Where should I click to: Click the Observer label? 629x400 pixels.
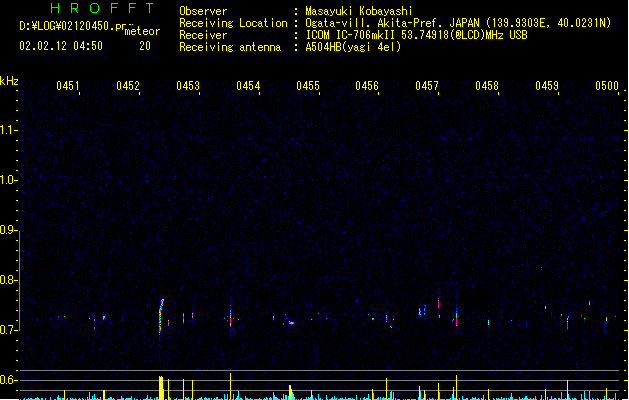[203, 11]
